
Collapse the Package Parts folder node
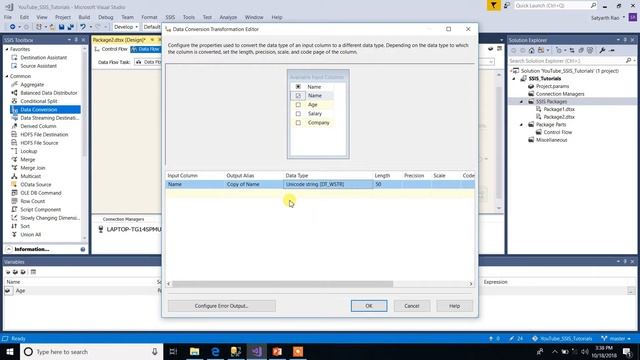(x=522, y=124)
